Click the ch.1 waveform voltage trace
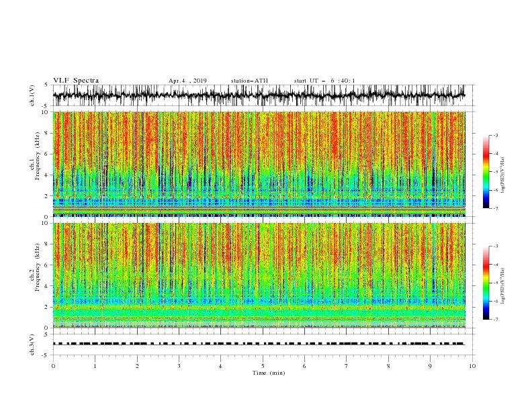532x411 pixels. pyautogui.click(x=259, y=95)
